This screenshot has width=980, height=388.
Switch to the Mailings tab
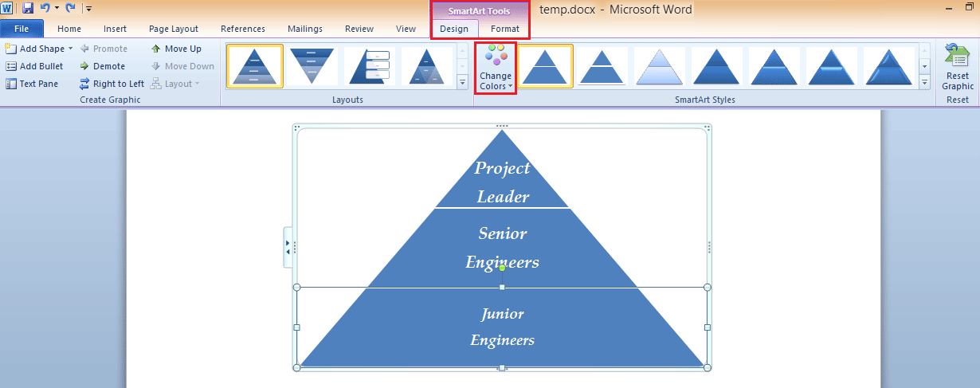pyautogui.click(x=305, y=29)
